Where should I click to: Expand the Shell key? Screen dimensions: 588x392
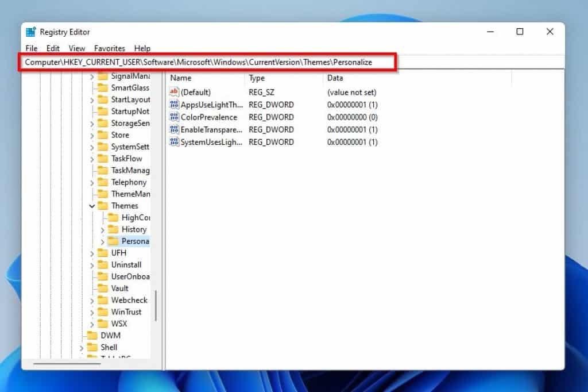(82, 348)
